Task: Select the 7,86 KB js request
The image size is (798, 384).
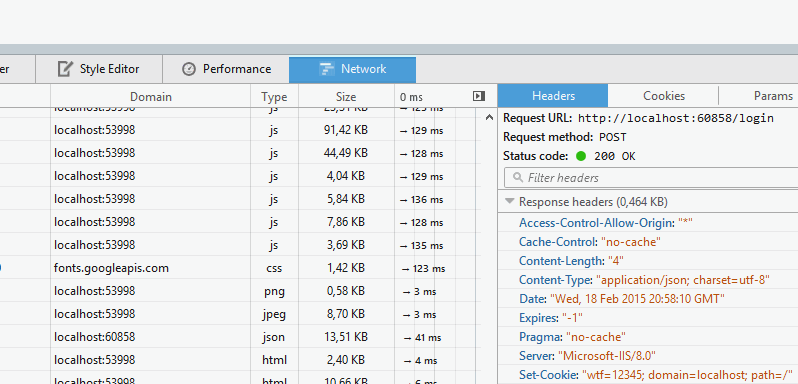Action: (x=240, y=222)
